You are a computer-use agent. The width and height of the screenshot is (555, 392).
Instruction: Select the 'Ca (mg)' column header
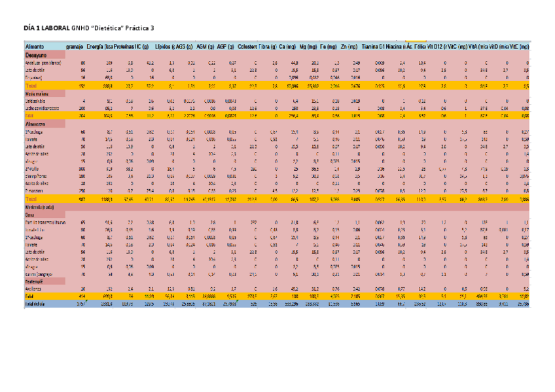tap(287, 46)
